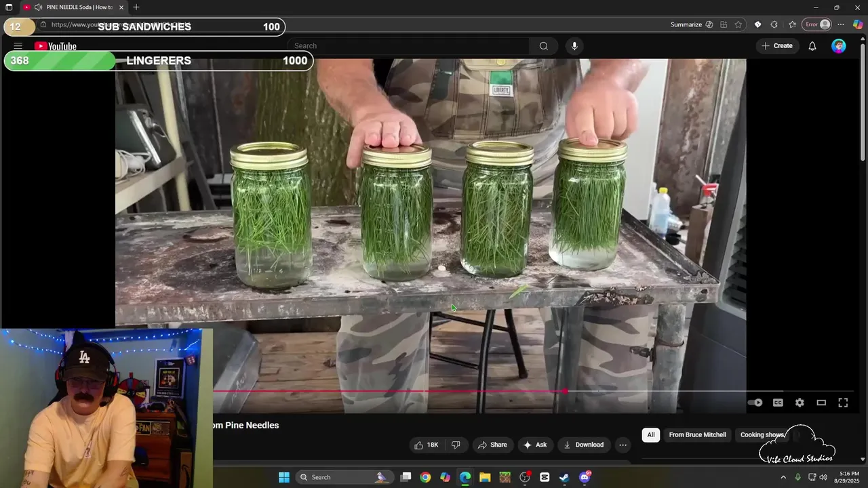Open the CapCut taskbar icon
This screenshot has height=488, width=868.
click(545, 477)
